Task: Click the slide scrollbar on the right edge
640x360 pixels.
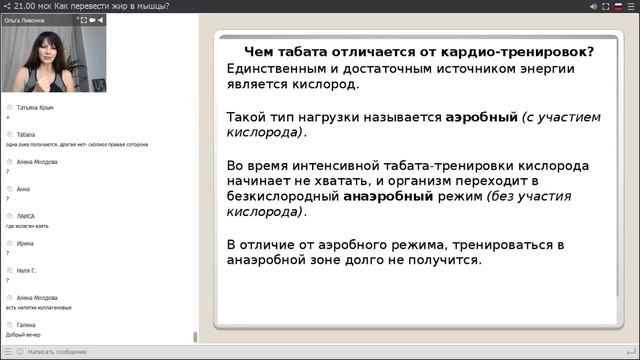Action: point(619,167)
